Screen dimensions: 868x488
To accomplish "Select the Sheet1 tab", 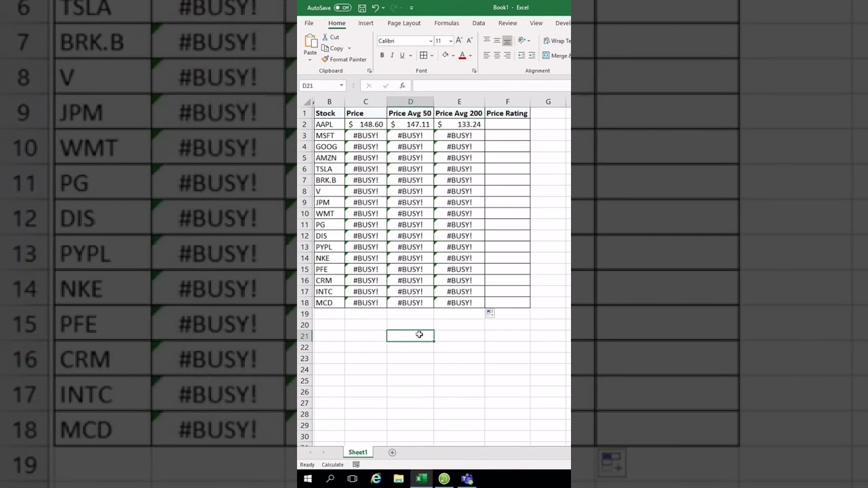I will click(x=357, y=452).
